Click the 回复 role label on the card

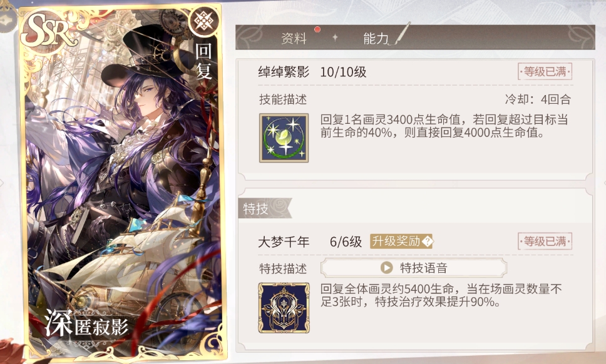pyautogui.click(x=203, y=61)
